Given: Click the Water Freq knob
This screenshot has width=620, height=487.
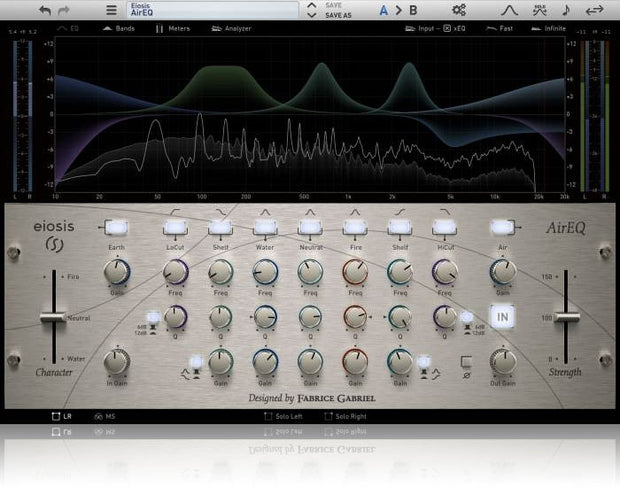Looking at the screenshot, I should click(265, 272).
